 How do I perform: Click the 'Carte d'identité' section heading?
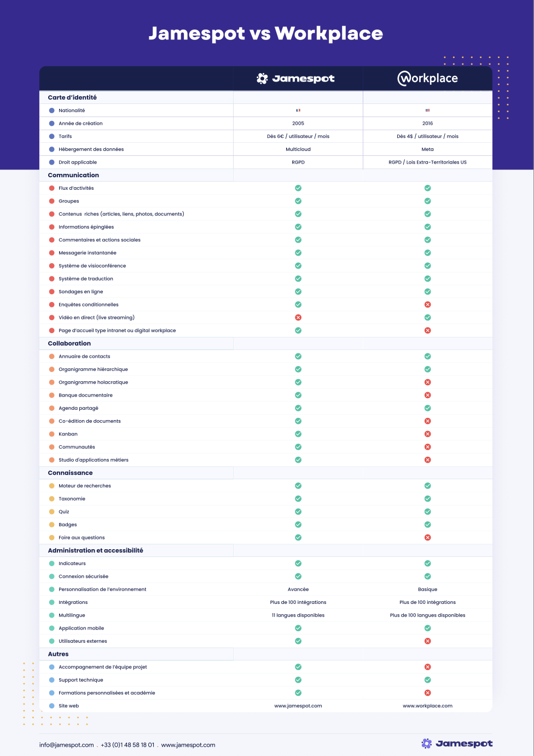click(72, 97)
